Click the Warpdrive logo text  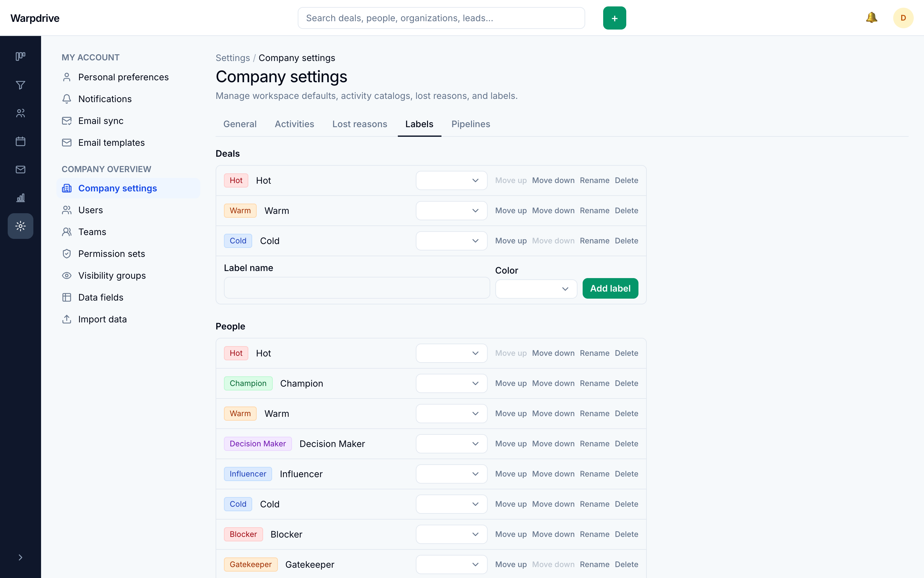tap(35, 18)
